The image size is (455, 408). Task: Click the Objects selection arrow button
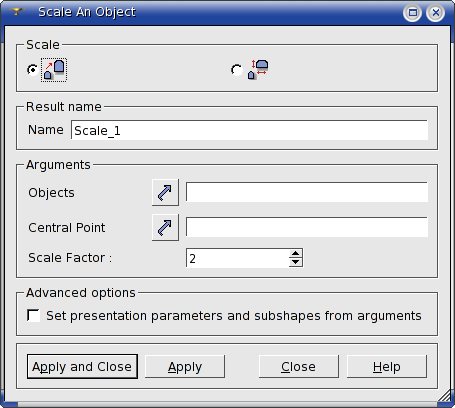[165, 192]
